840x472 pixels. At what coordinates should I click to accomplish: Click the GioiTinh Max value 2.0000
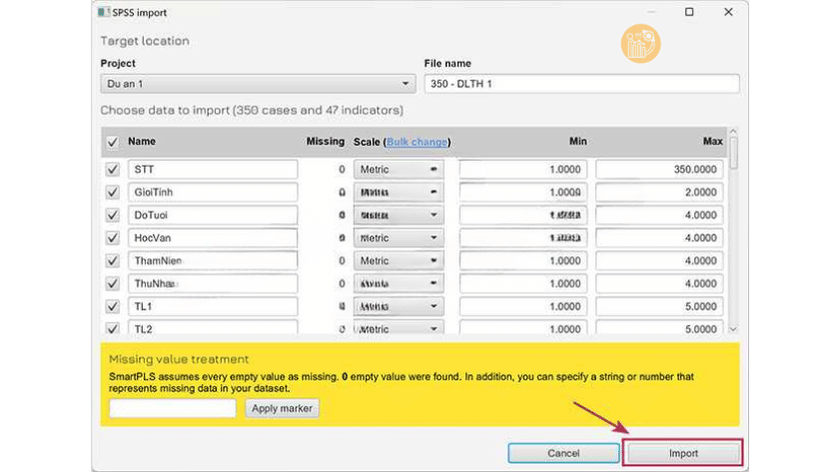point(659,192)
